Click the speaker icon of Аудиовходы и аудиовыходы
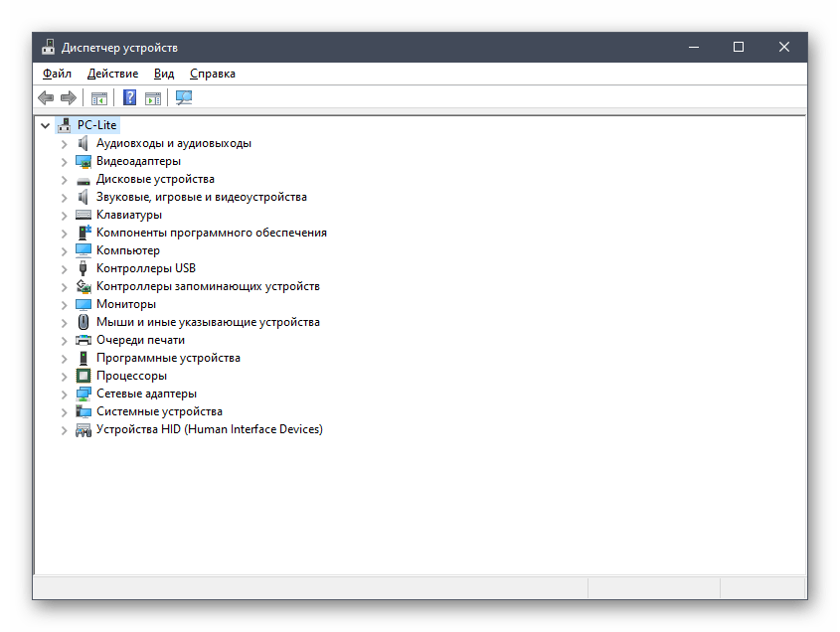This screenshot has height=632, width=840. click(x=84, y=143)
